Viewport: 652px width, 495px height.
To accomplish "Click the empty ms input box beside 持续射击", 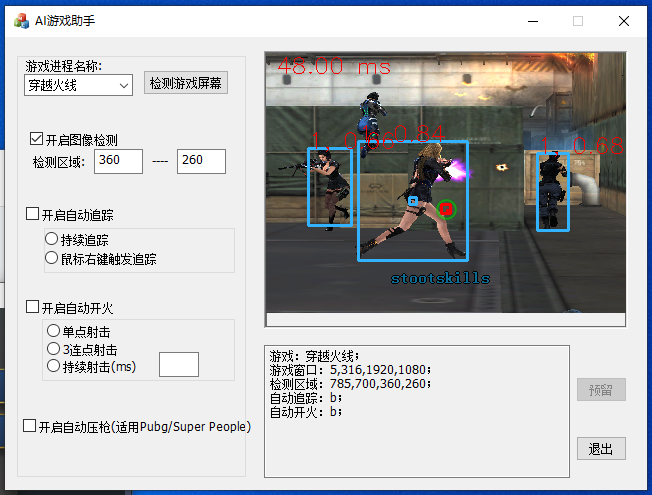I will (179, 364).
